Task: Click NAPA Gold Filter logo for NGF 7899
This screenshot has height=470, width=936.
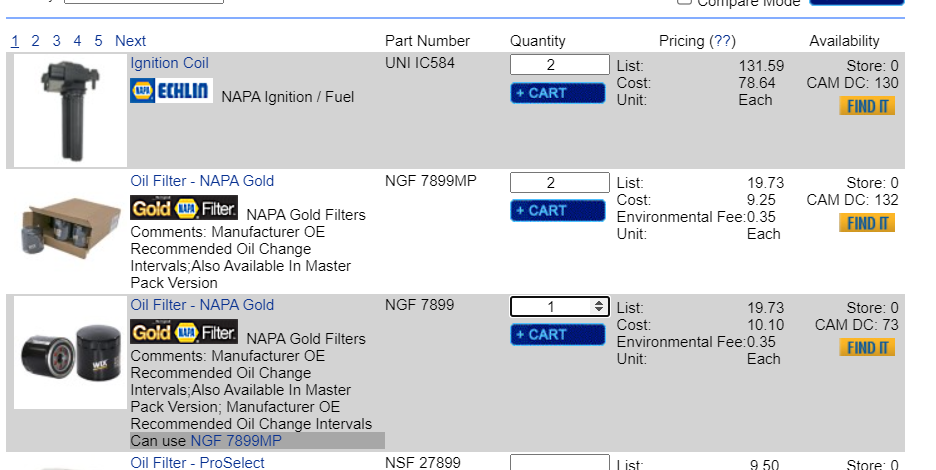Action: (184, 332)
